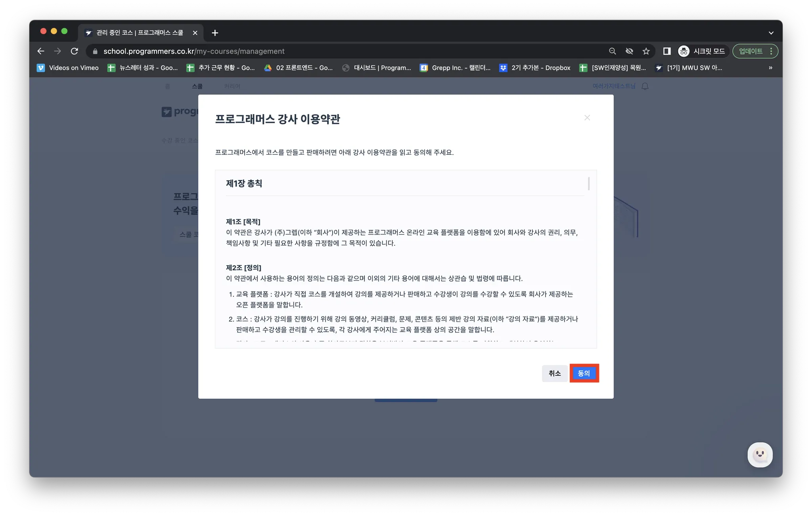Click the blue 동의 agree button
The height and width of the screenshot is (516, 812).
(x=584, y=373)
